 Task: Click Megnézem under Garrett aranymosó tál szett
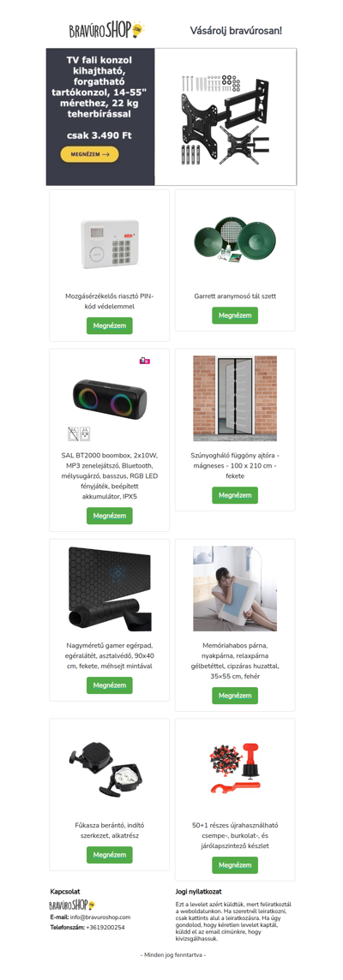(x=235, y=315)
